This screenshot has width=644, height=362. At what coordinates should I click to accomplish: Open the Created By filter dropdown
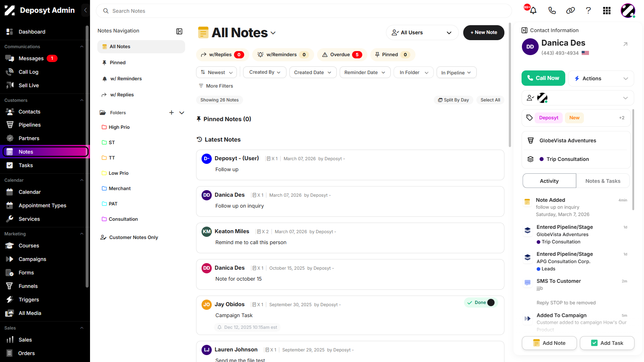pos(265,72)
